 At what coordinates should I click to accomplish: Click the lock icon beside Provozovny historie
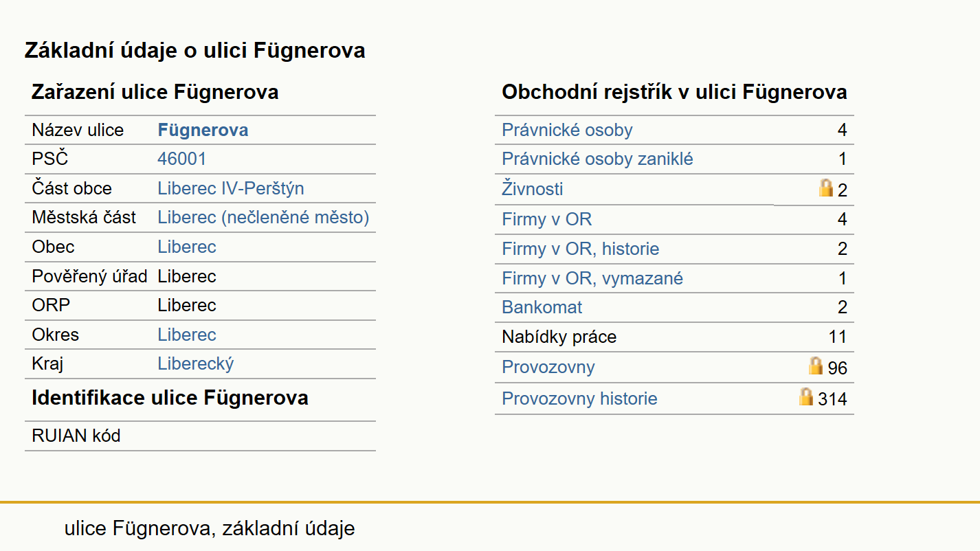pyautogui.click(x=806, y=396)
